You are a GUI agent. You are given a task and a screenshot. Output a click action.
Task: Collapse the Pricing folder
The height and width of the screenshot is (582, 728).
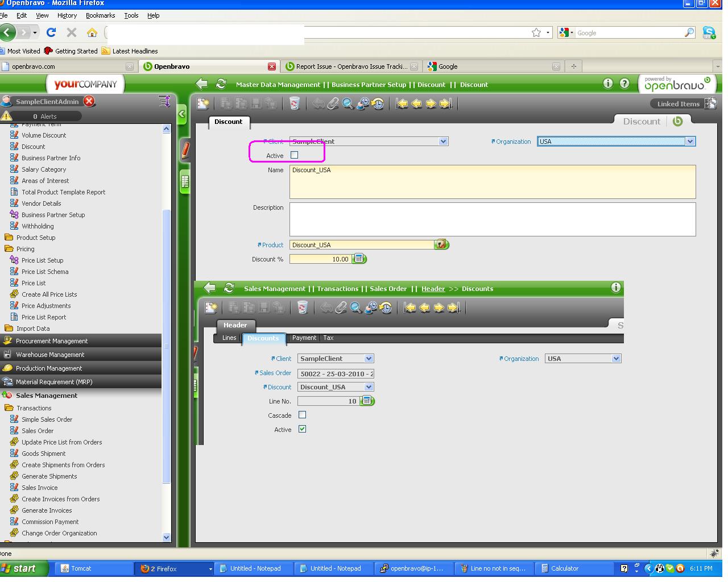pos(20,249)
